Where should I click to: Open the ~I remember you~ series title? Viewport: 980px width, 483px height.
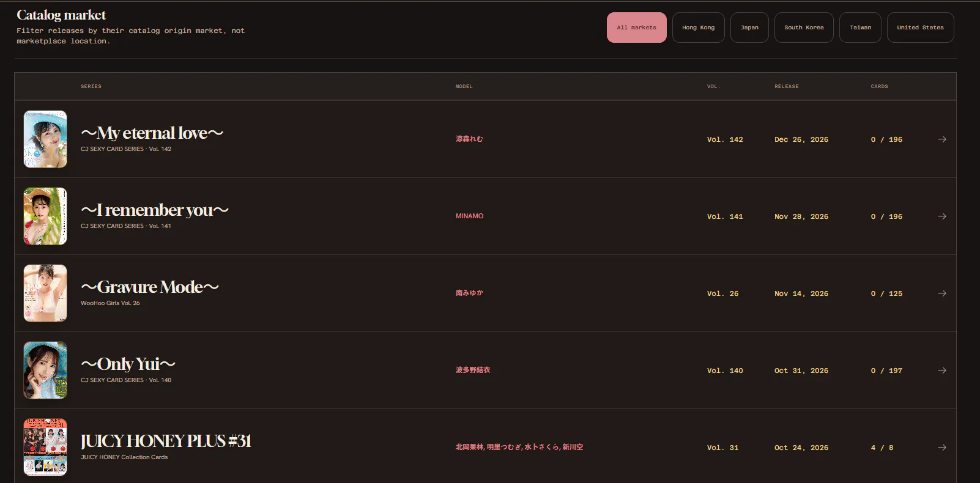[155, 210]
